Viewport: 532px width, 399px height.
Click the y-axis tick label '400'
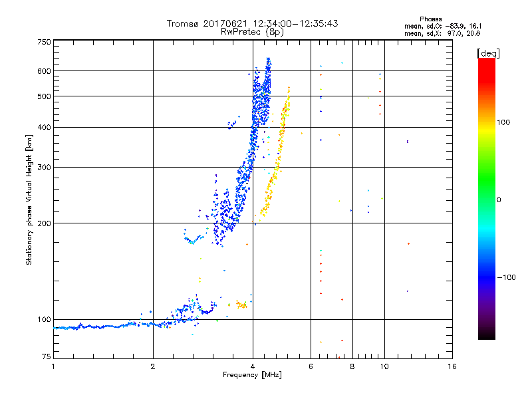click(x=44, y=127)
